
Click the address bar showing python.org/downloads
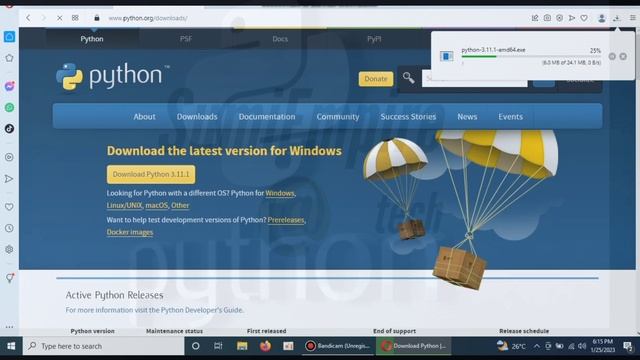coord(148,18)
